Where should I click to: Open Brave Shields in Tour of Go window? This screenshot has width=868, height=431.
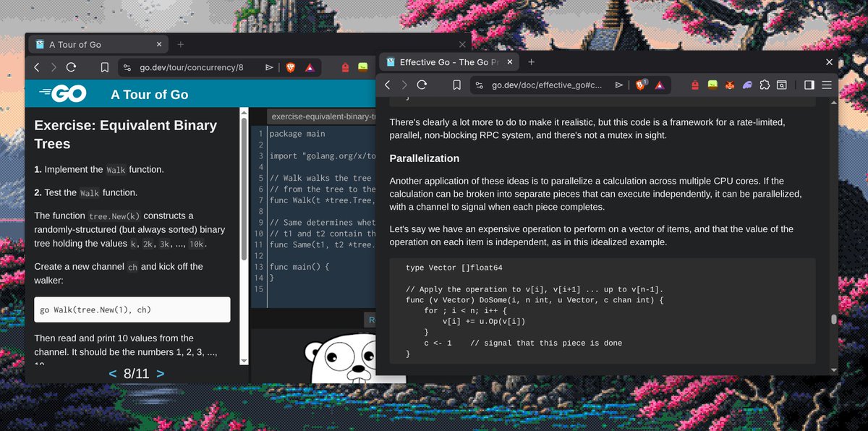pos(291,67)
